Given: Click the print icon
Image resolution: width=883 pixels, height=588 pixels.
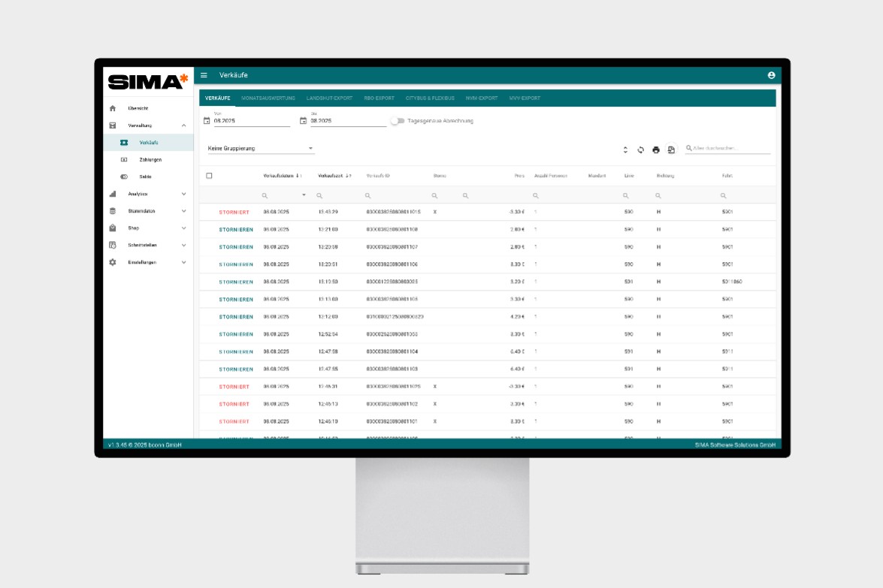Looking at the screenshot, I should tap(655, 149).
